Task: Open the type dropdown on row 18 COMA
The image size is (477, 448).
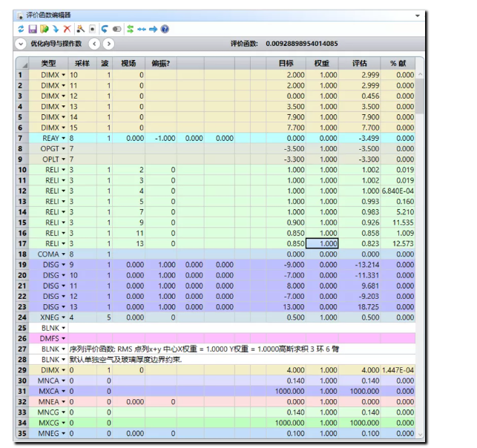Action: (64, 254)
